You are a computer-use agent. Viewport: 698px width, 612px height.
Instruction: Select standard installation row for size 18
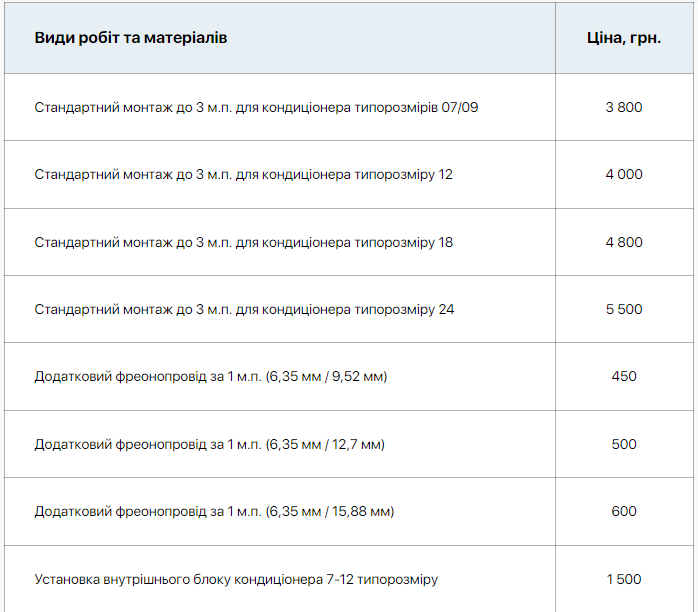(243, 242)
